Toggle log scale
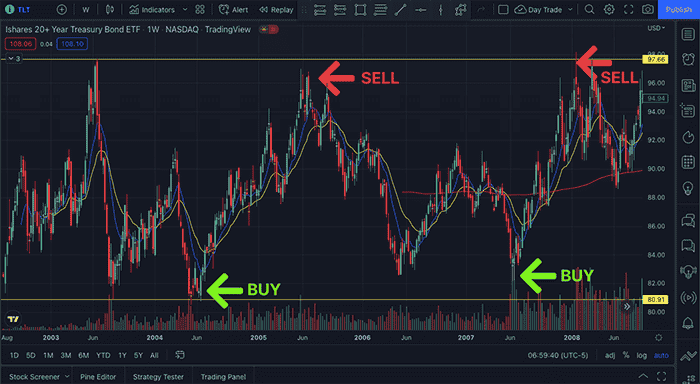The height and width of the screenshot is (384, 700). click(642, 355)
